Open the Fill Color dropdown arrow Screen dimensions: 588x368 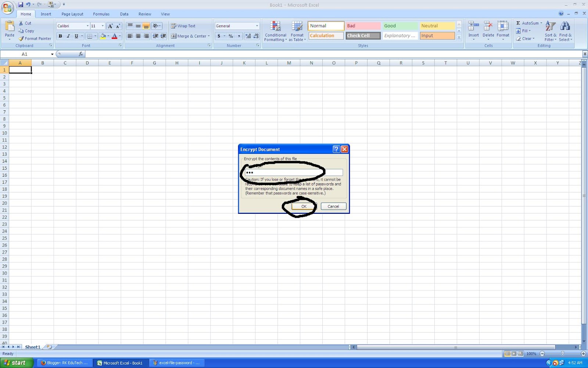108,36
